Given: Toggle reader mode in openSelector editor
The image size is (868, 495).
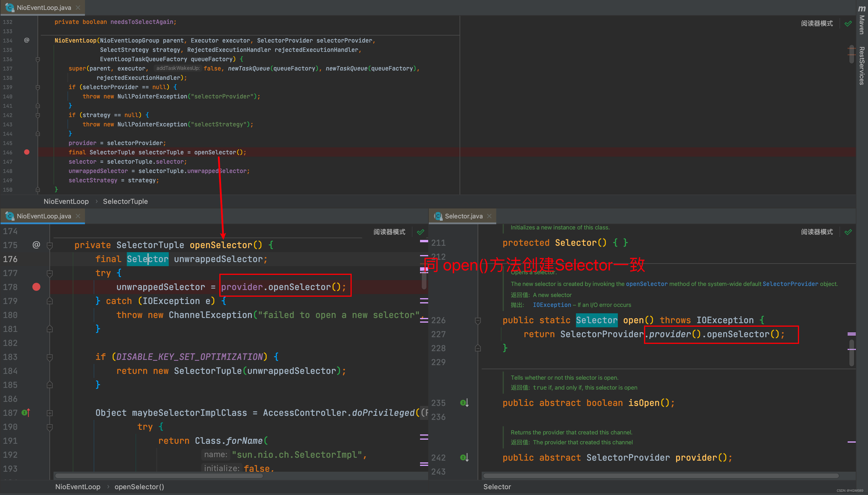Looking at the screenshot, I should (389, 232).
